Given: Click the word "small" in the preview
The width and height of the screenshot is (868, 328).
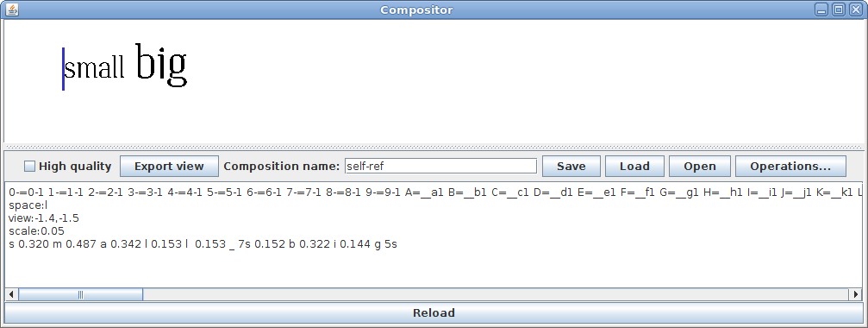Looking at the screenshot, I should coord(94,67).
